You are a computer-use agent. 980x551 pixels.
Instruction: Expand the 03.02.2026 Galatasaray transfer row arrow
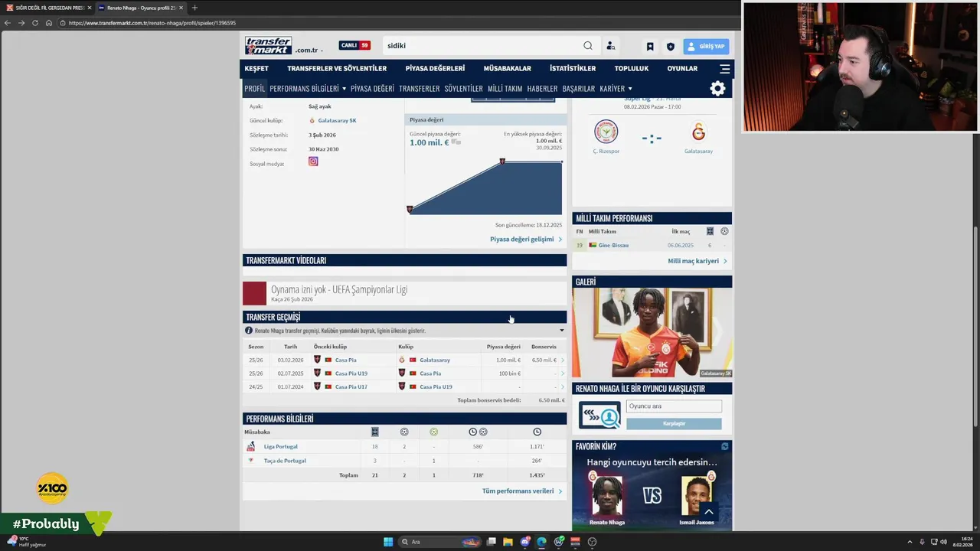(x=563, y=360)
